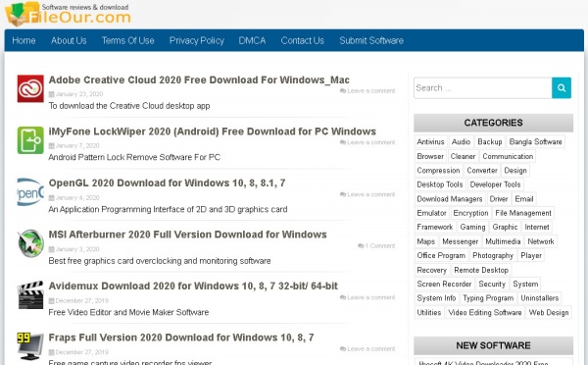This screenshot has height=365, width=588.
Task: Select the Backup category tag
Action: (x=490, y=141)
